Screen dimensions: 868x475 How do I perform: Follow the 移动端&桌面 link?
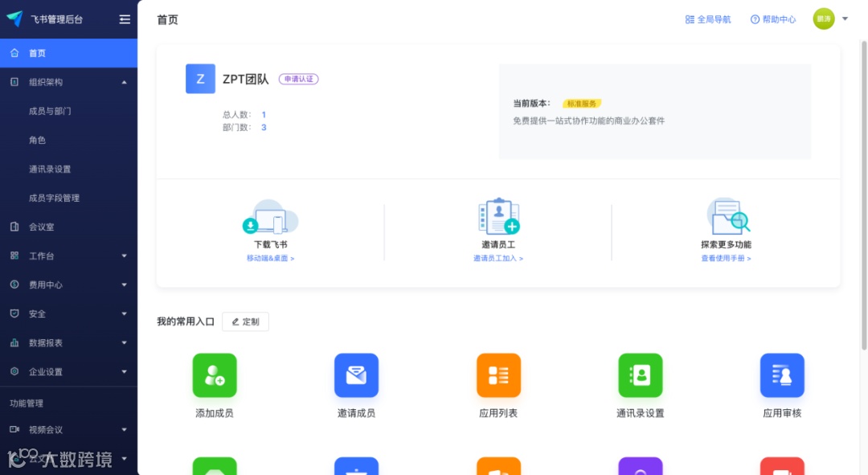271,258
